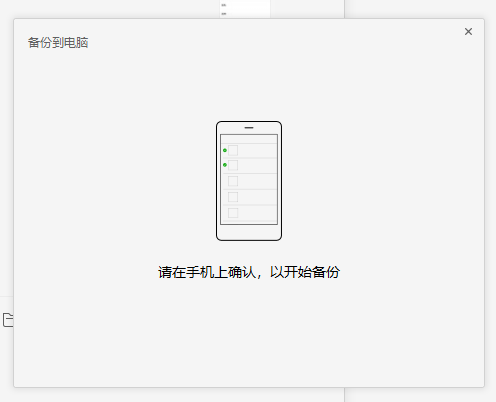This screenshot has height=402, width=496.
Task: Click the first green dot in phone illustration
Action: point(225,150)
